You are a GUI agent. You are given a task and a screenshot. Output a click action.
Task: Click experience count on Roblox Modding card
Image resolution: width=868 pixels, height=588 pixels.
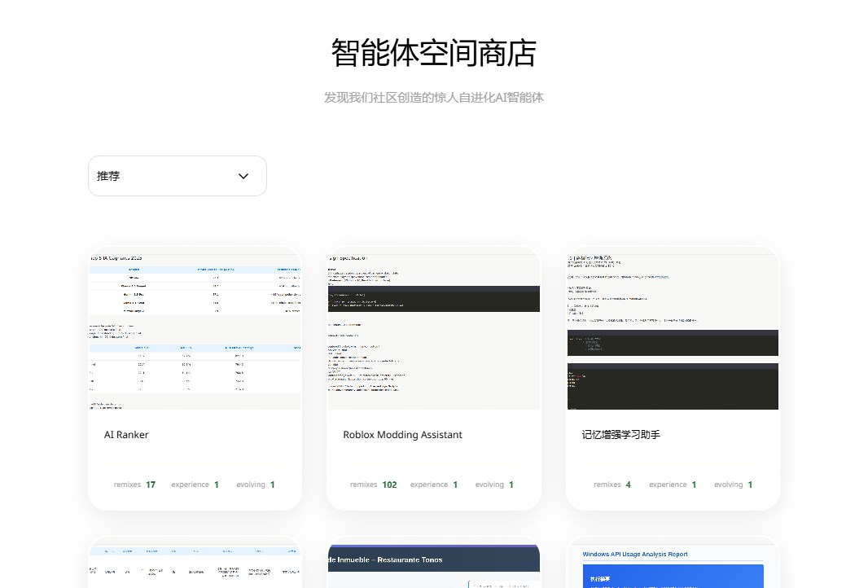(x=434, y=485)
